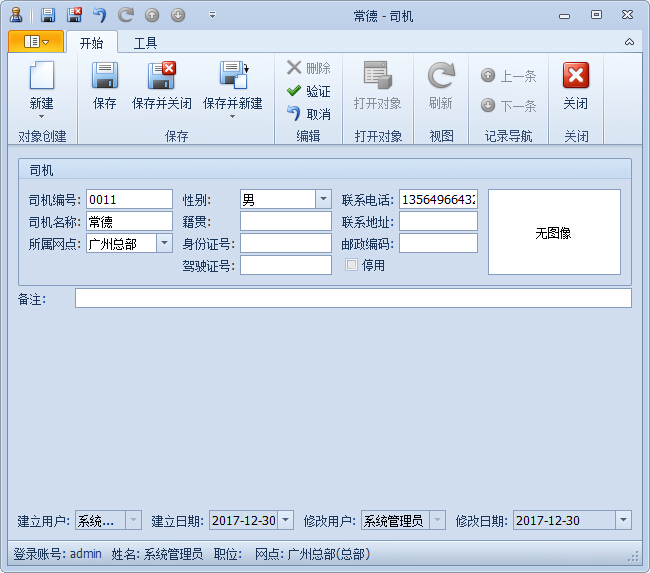
Task: Open the 所属网点 dropdown list
Action: (164, 243)
